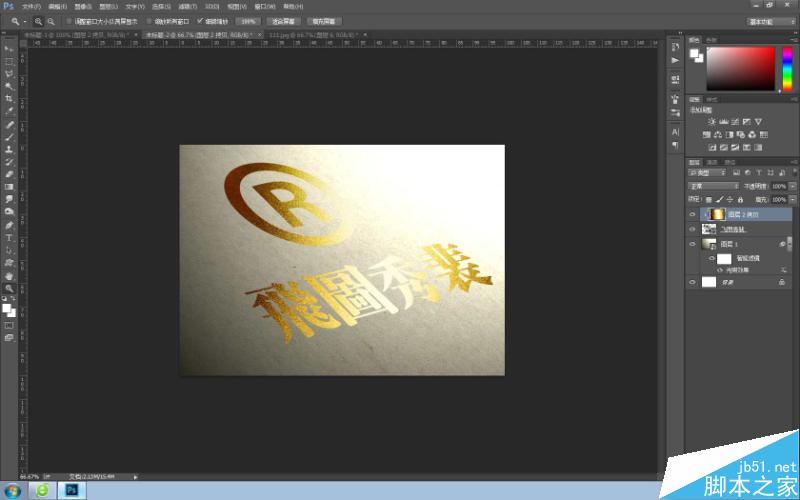Screen dimensions: 800x500
Task: Click the Fit Screen button
Action: coord(284,21)
